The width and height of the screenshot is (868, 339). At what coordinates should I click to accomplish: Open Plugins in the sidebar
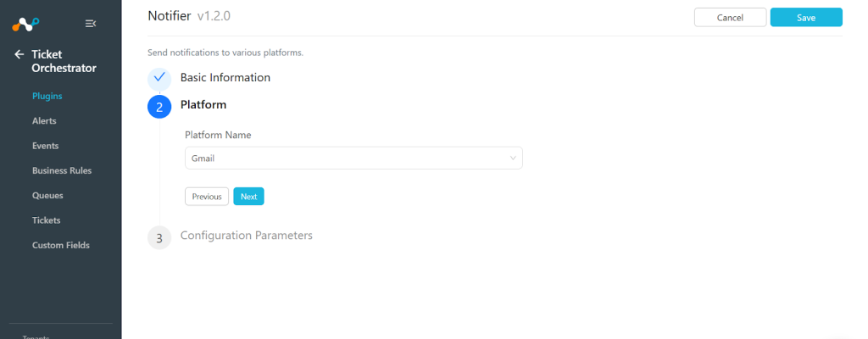coord(47,96)
